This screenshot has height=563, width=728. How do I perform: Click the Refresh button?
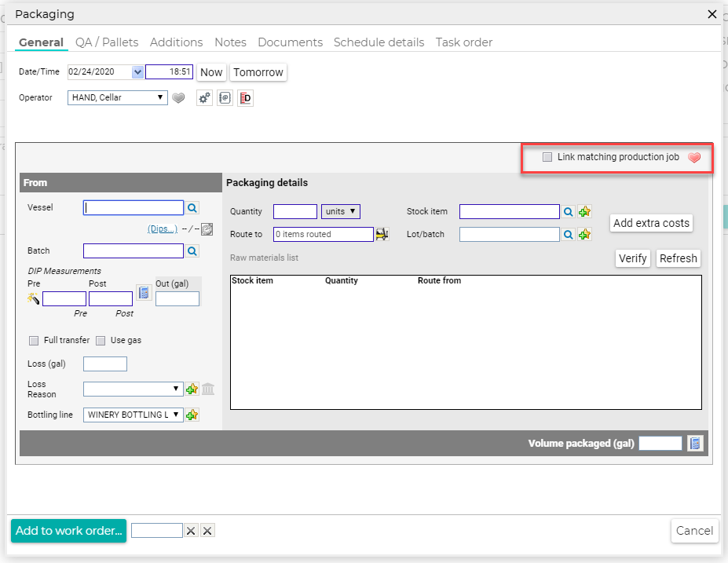(679, 258)
